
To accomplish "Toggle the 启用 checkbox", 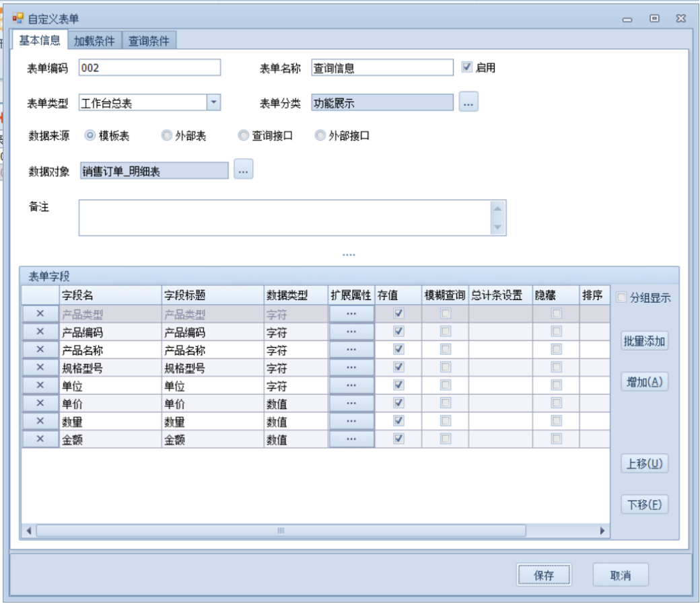I will [467, 67].
